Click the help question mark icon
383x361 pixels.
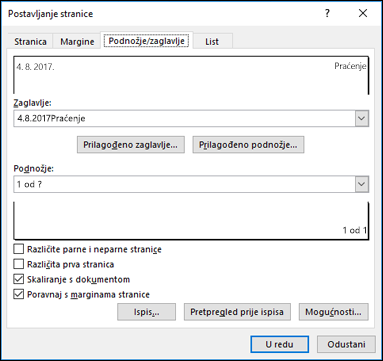327,13
